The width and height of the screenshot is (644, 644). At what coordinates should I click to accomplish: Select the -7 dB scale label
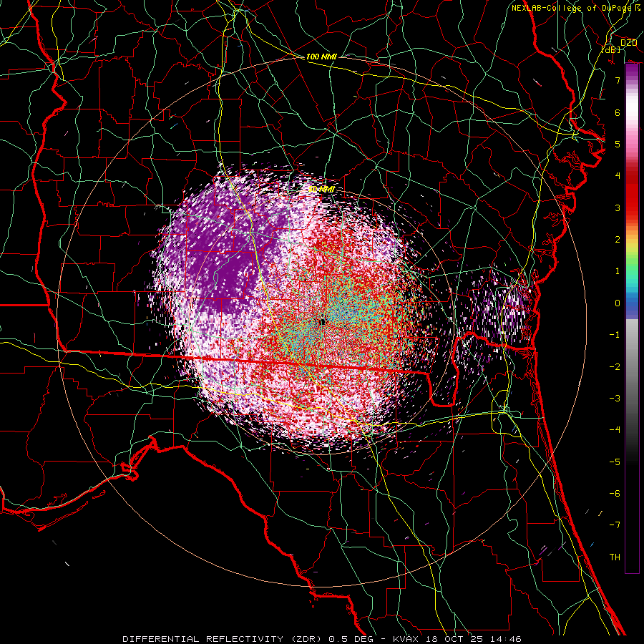click(x=615, y=525)
